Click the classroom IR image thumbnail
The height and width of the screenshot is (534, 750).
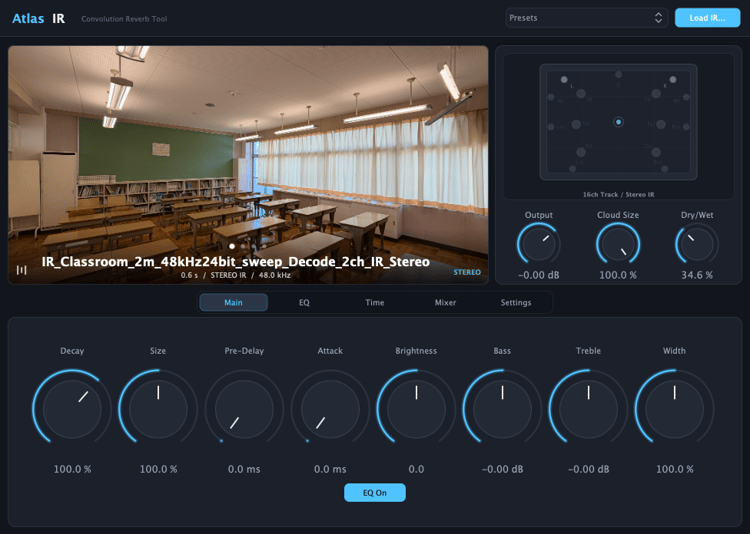coord(248,165)
